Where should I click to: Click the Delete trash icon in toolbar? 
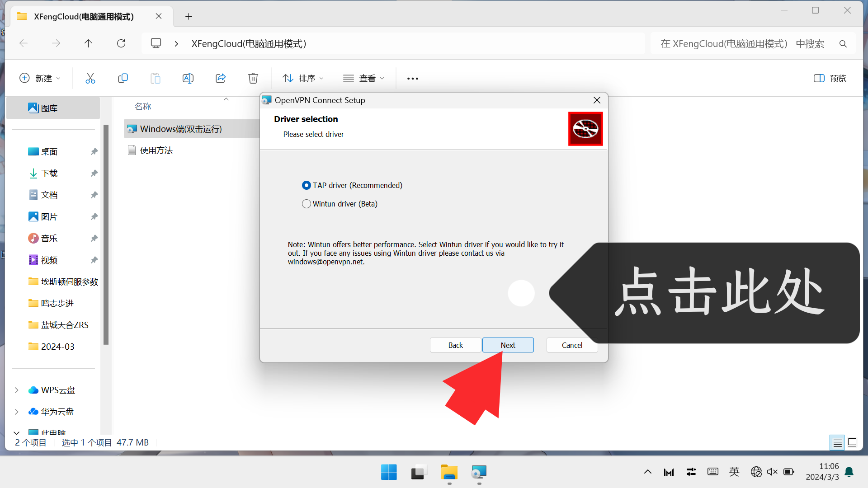click(x=253, y=78)
